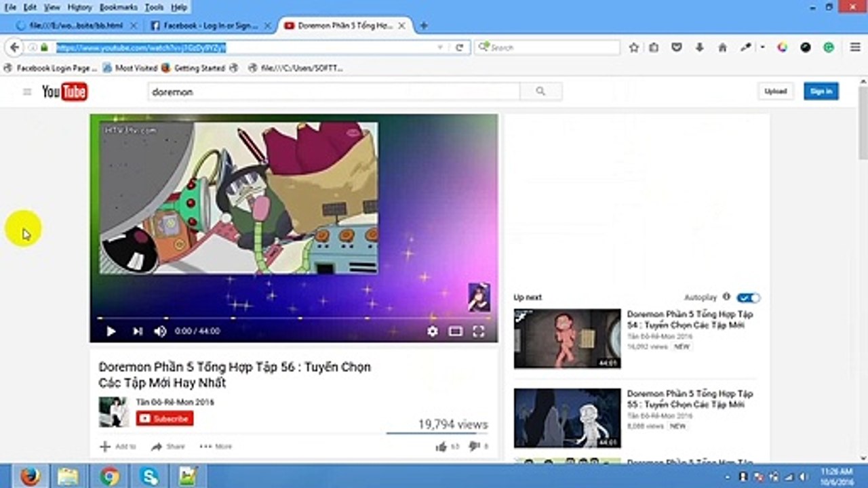Screen dimensions: 868x488
Task: Open the Firefox downloads arrow
Action: pyautogui.click(x=700, y=47)
